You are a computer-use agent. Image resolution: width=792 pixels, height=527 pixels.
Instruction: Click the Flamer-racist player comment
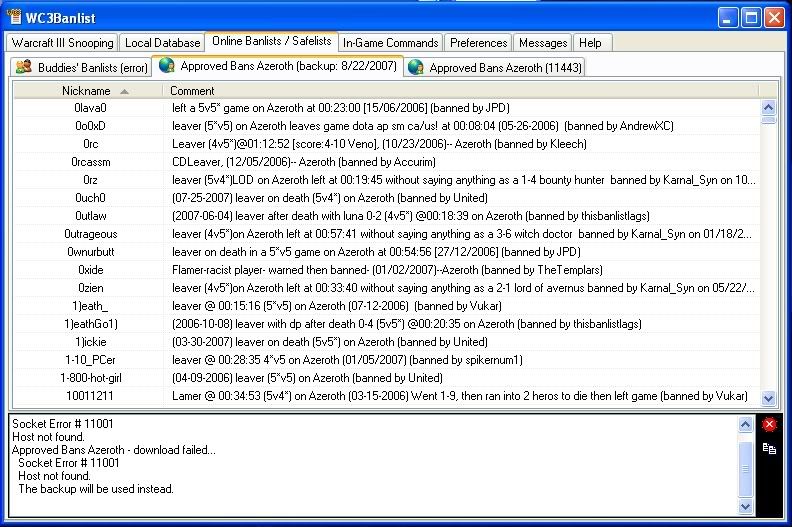click(x=387, y=270)
